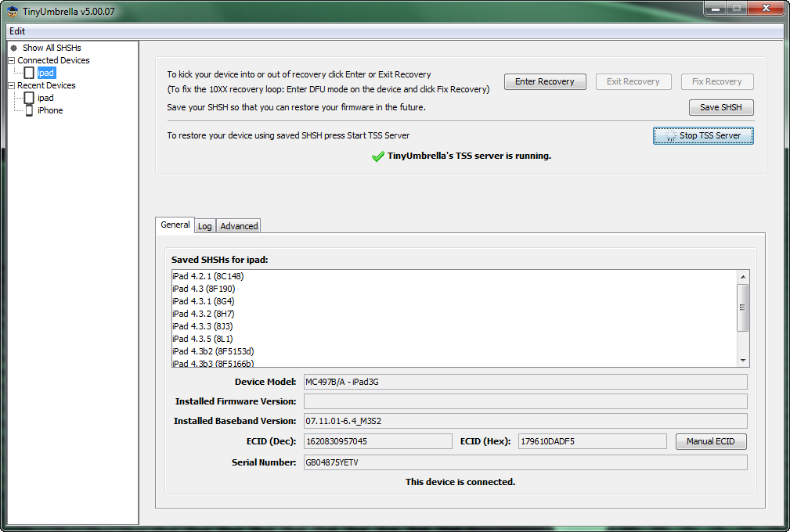The height and width of the screenshot is (532, 790).
Task: Minimize the TinyUmbrella window
Action: (x=715, y=9)
